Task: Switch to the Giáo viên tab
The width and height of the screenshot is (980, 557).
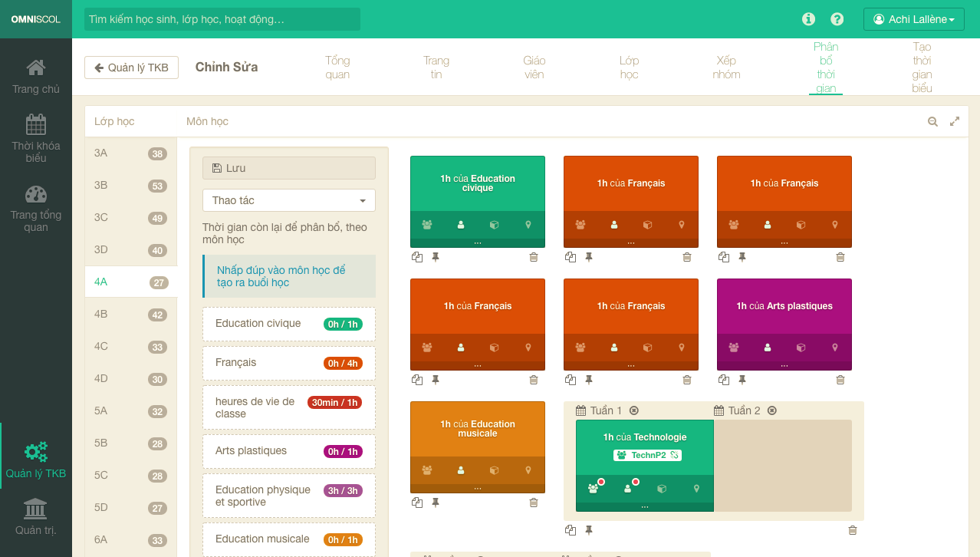Action: pos(534,68)
